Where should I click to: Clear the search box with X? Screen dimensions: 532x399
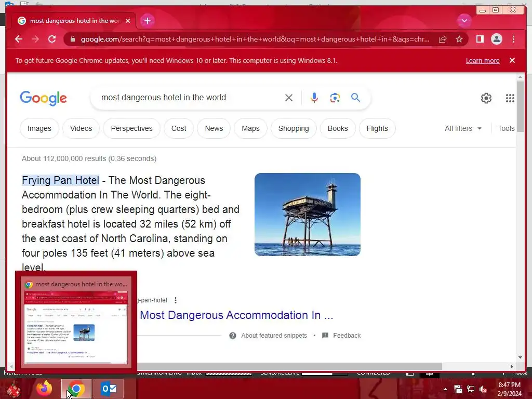tap(289, 98)
